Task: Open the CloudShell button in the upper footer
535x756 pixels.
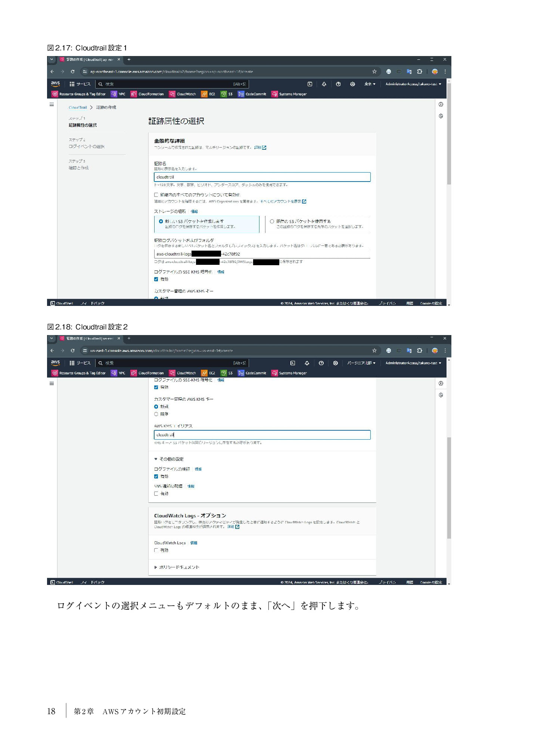Action: 62,303
